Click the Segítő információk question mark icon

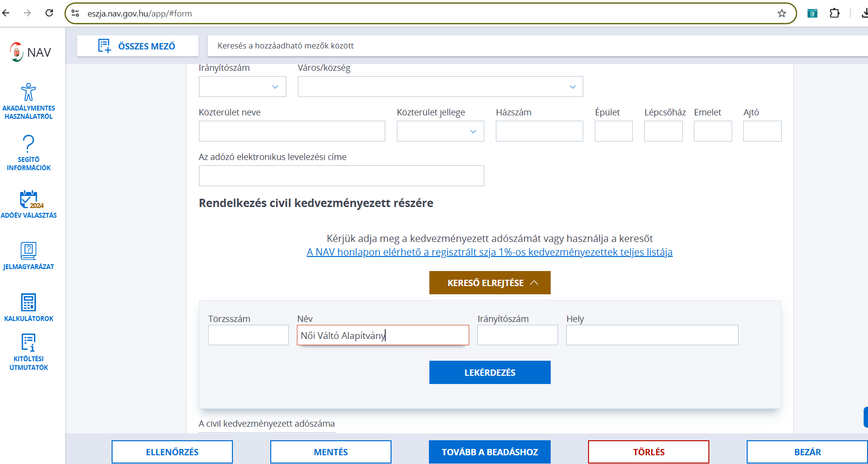coord(29,144)
